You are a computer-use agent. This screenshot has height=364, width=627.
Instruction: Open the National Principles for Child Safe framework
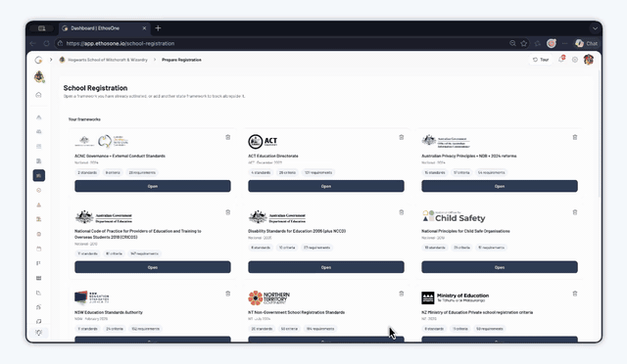(x=500, y=267)
